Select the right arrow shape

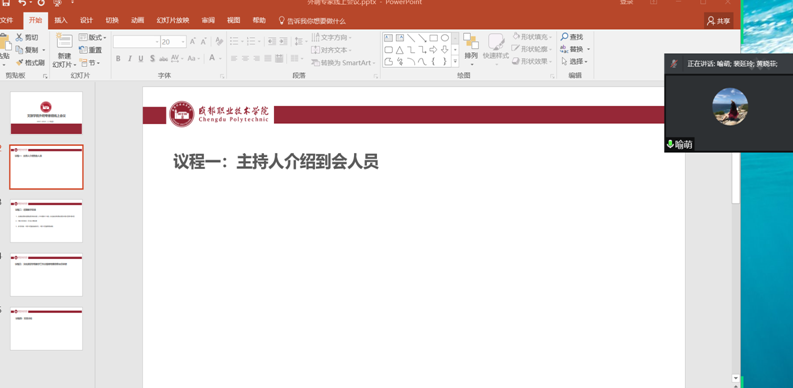point(433,50)
